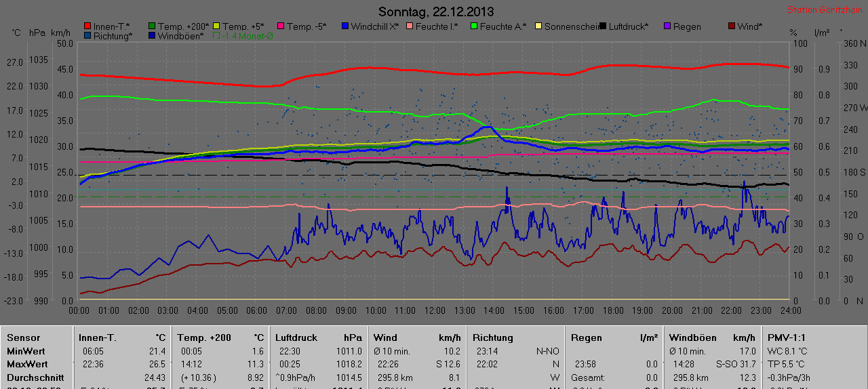
Task: Click the red Innen-T. legend swatch
Action: [87, 26]
